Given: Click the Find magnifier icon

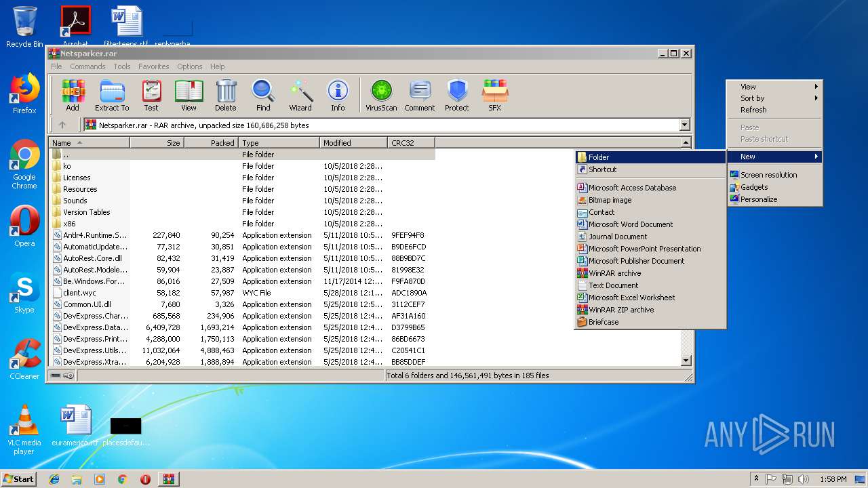Looking at the screenshot, I should [x=263, y=95].
